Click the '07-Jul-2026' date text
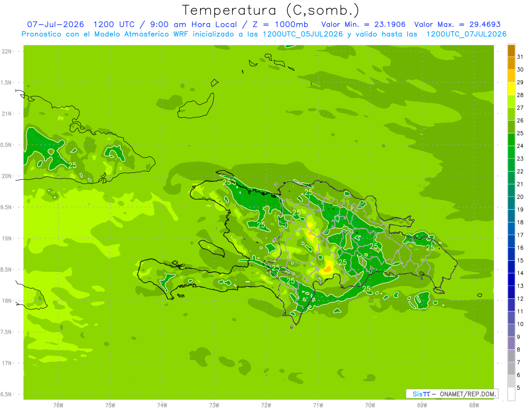The height and width of the screenshot is (411, 532). tap(55, 24)
